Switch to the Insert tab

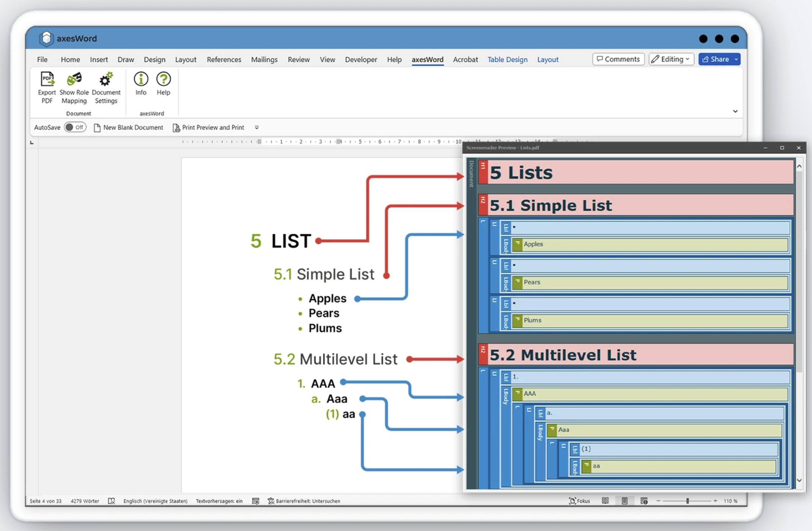pos(99,60)
